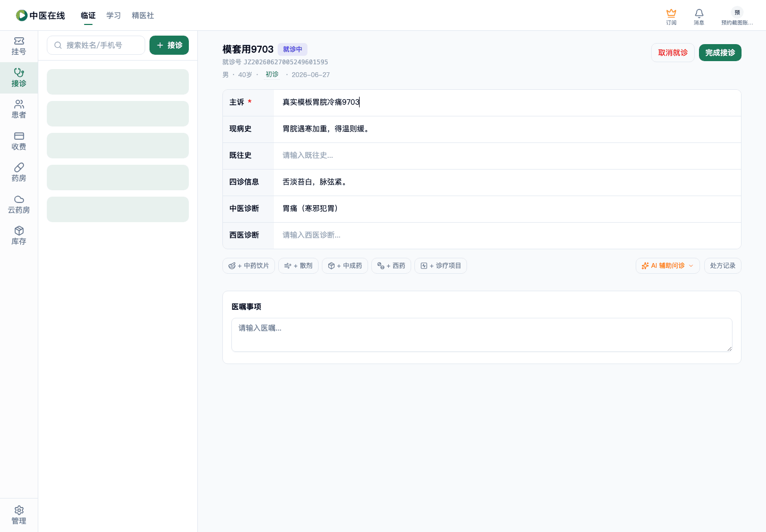Open 收费 sidebar section
Image resolution: width=766 pixels, height=532 pixels.
coord(19,141)
